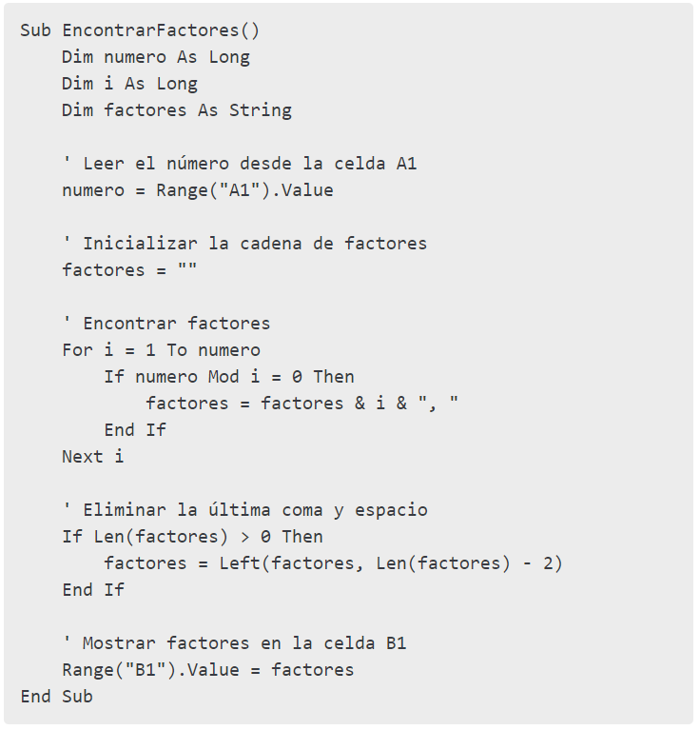Click the For i = 1 To numero line

point(161,349)
